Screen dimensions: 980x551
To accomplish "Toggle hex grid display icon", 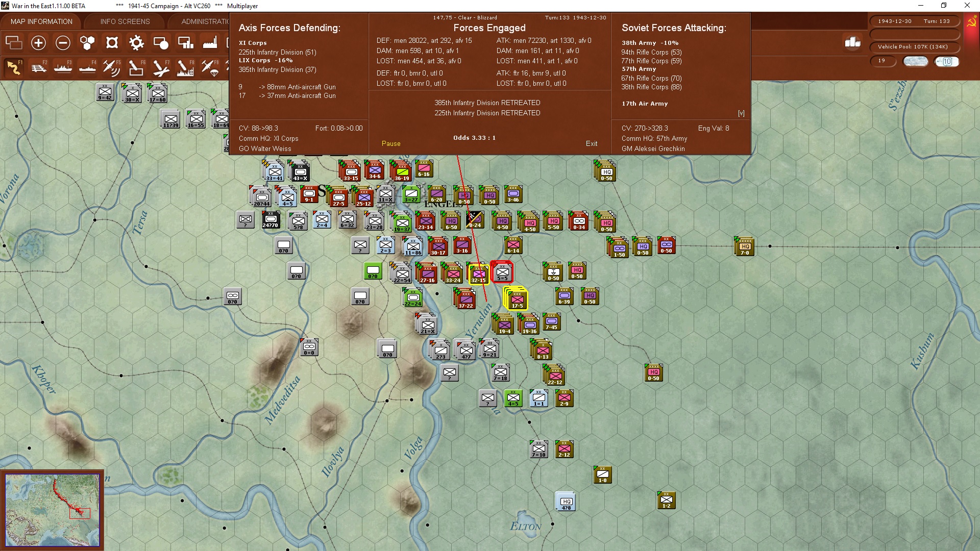I will [87, 43].
